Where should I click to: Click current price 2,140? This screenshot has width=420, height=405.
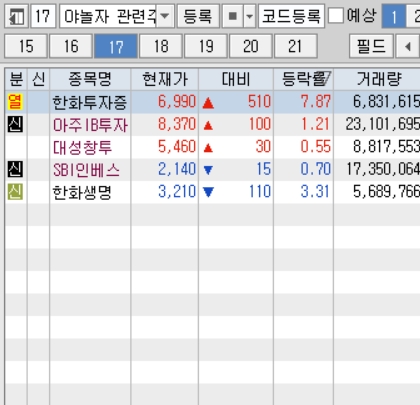tap(177, 169)
